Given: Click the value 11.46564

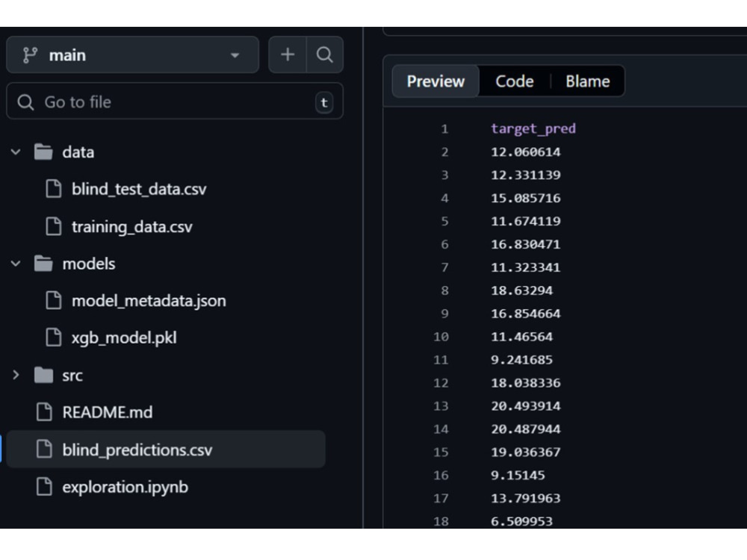Looking at the screenshot, I should [x=521, y=337].
